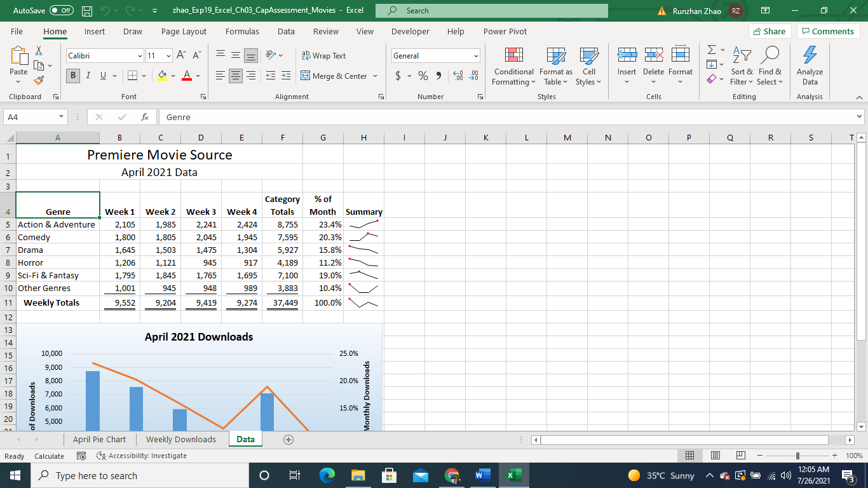Click the zoom slider handle
Image resolution: width=868 pixels, height=488 pixels.
tap(797, 456)
